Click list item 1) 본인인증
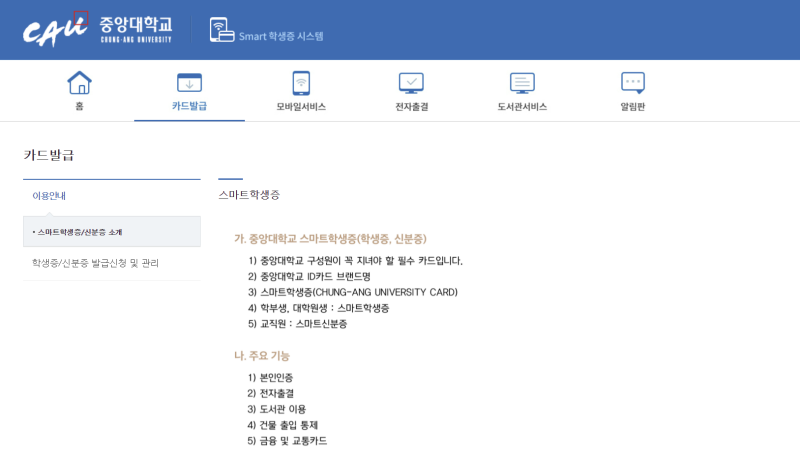800x456 pixels. pos(270,377)
